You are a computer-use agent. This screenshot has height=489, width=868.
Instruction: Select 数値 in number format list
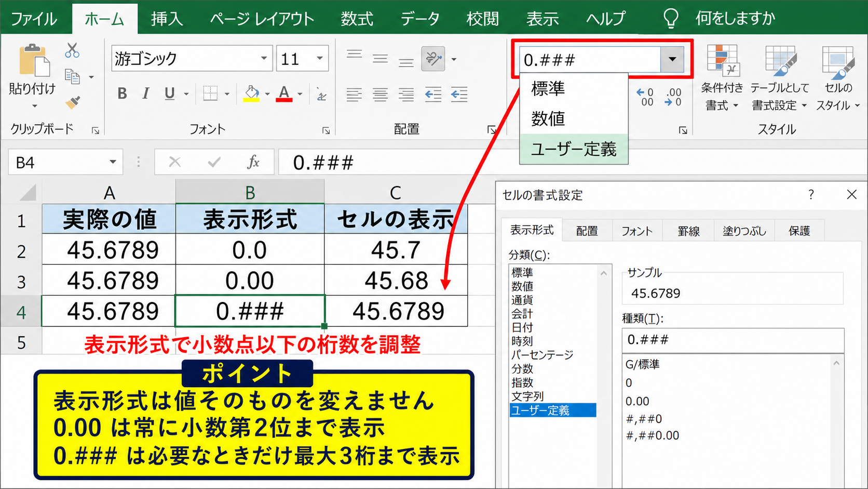(x=574, y=118)
